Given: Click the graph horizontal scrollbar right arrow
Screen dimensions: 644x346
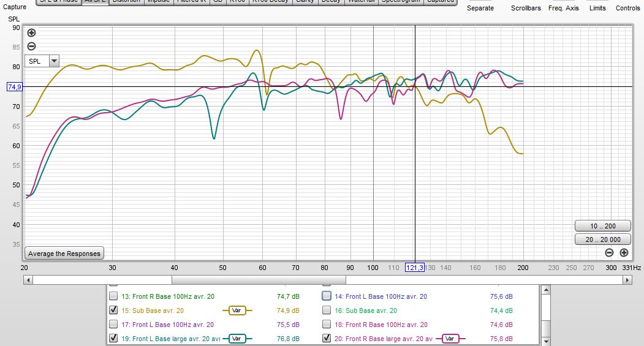Looking at the screenshot, I should 627,280.
